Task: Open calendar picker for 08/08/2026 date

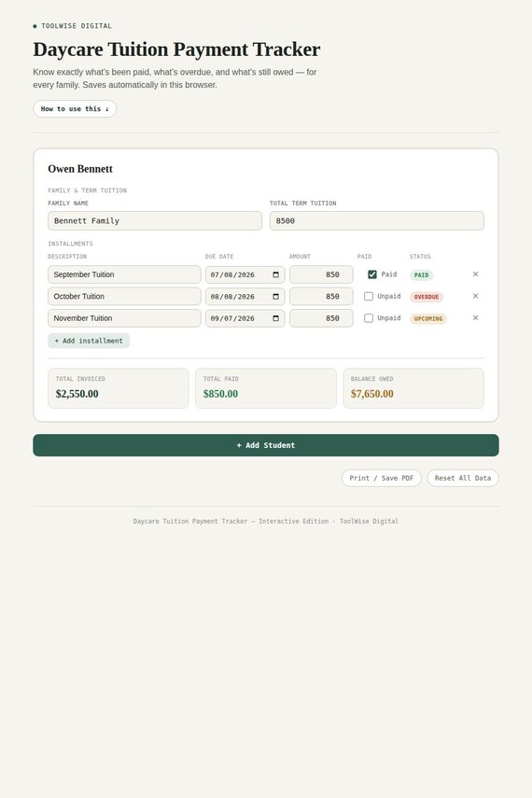Action: (x=276, y=297)
